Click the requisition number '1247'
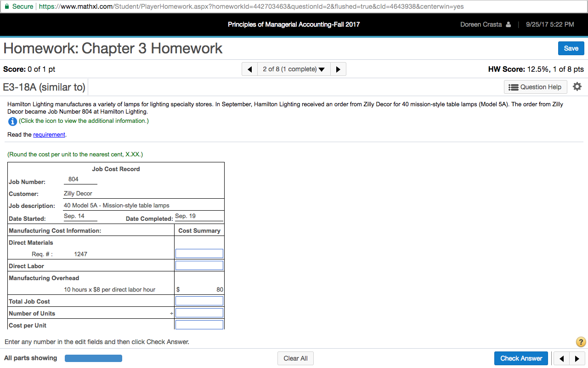Image resolution: width=588 pixels, height=368 pixels. tap(80, 254)
